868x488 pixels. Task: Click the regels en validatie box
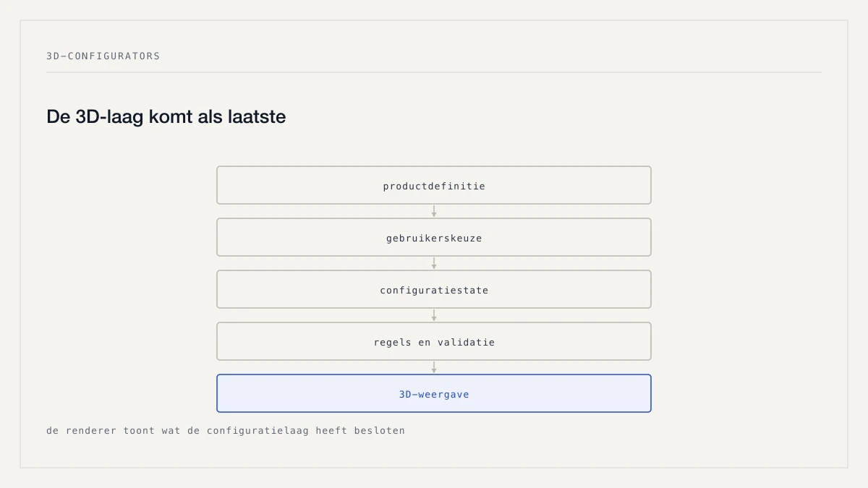tap(434, 341)
